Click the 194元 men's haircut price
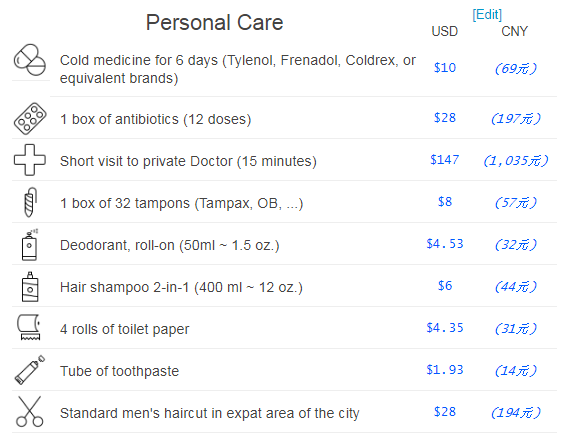 click(x=516, y=413)
